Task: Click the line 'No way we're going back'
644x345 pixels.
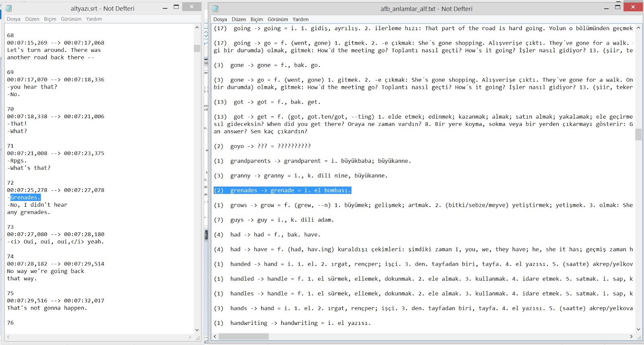Action: pos(45,271)
